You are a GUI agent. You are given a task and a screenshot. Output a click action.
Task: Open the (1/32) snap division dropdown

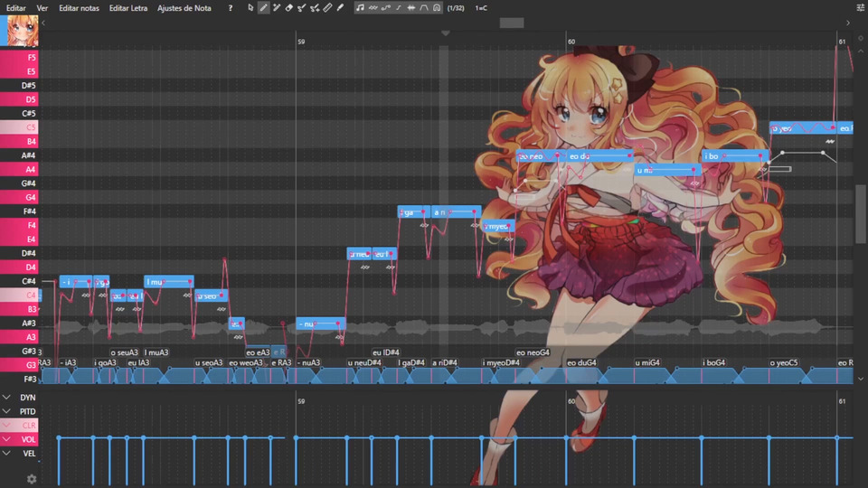456,8
